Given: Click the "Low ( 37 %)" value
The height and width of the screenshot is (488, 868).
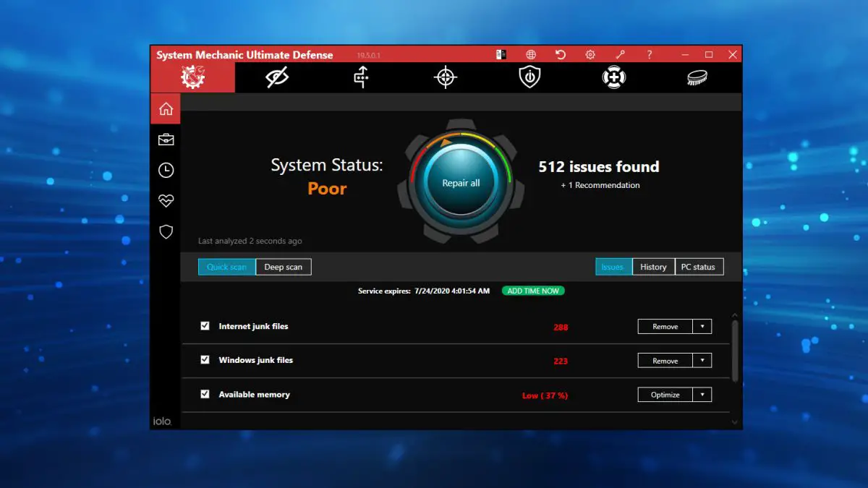Looking at the screenshot, I should [545, 395].
